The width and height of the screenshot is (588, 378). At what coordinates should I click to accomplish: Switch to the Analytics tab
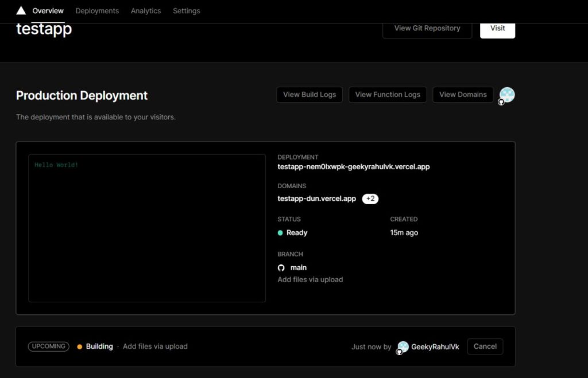tap(146, 11)
